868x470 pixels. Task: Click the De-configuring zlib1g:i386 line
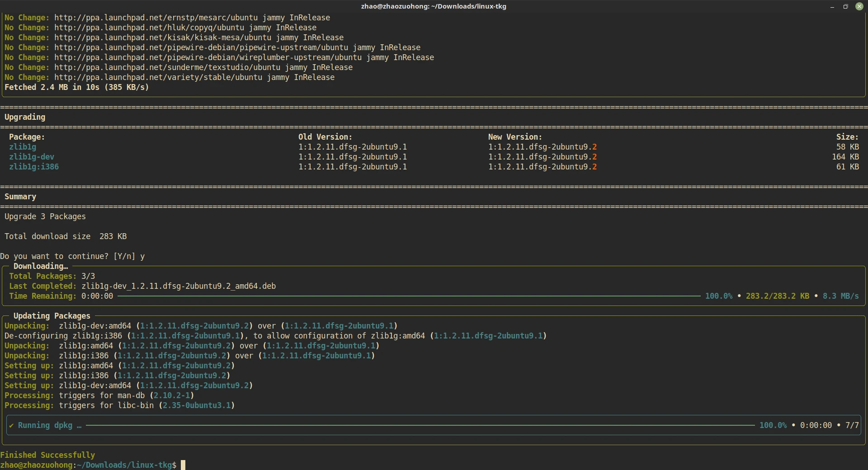[276, 336]
